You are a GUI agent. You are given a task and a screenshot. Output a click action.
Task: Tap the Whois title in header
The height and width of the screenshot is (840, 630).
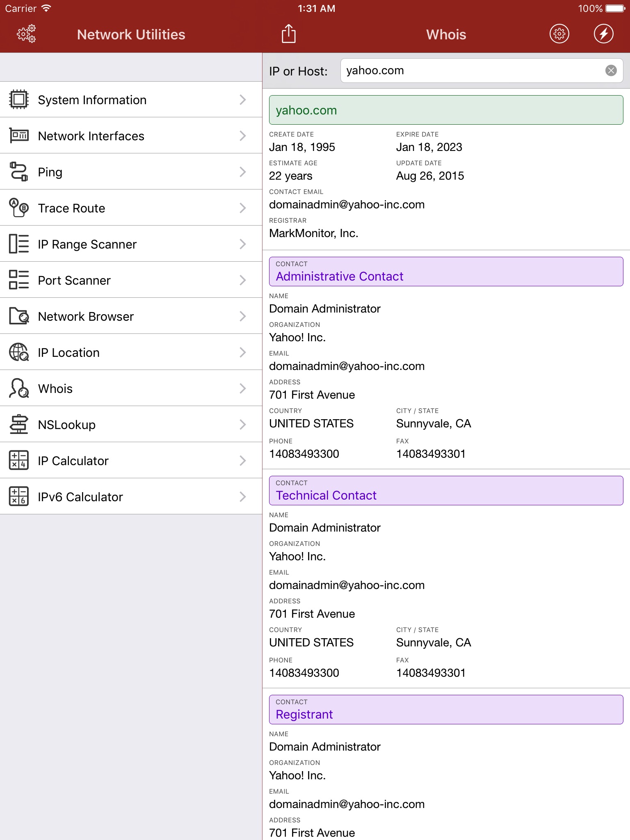[x=446, y=34]
